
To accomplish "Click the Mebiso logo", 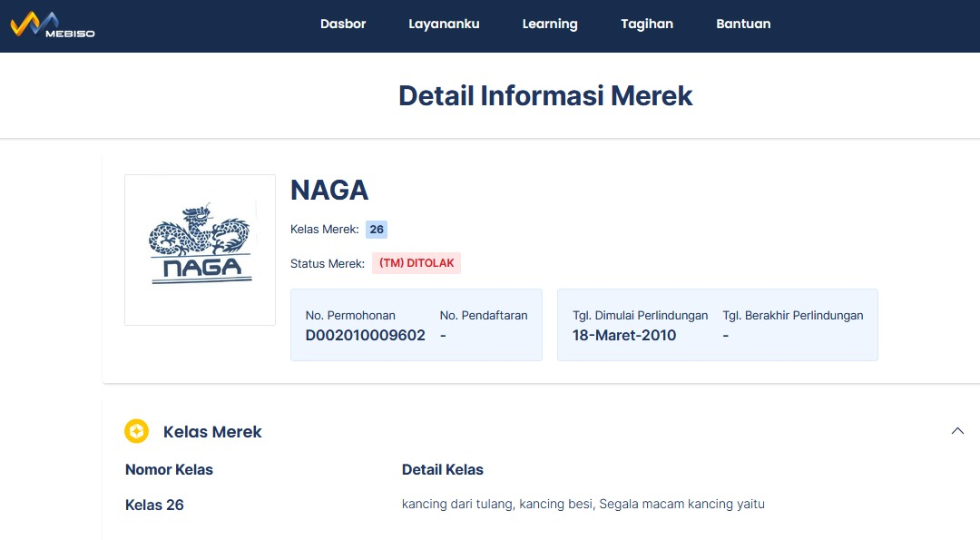I will [53, 25].
